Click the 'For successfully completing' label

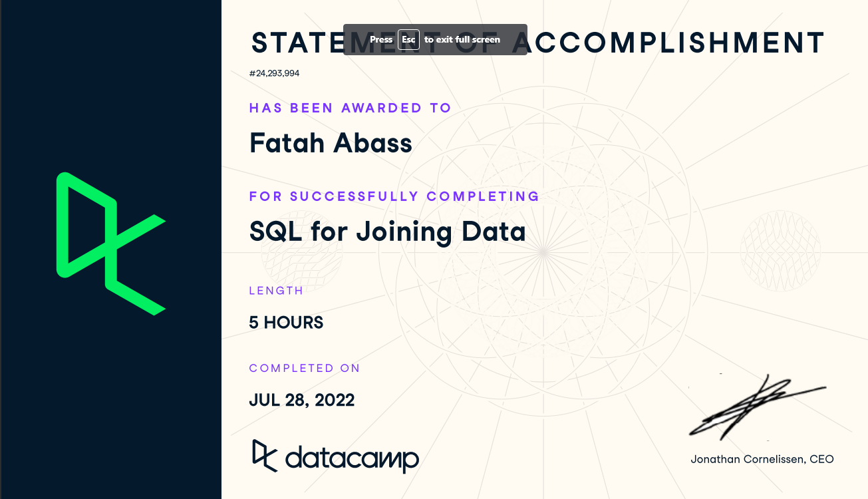point(394,196)
